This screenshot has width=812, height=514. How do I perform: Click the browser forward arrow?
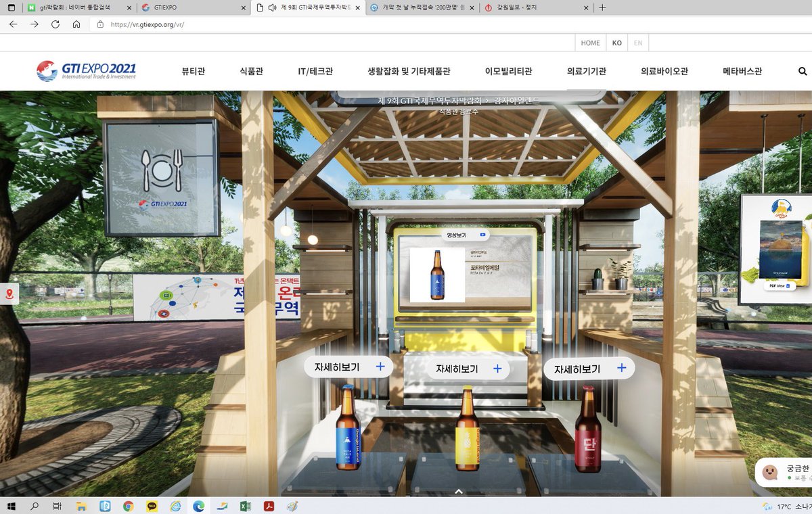click(x=35, y=24)
